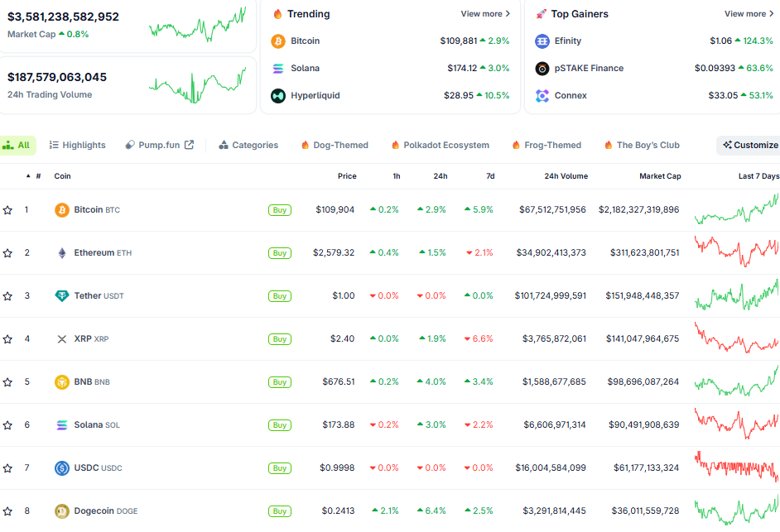The image size is (780, 532).
Task: Click the Solana icon in Trending
Action: (278, 68)
